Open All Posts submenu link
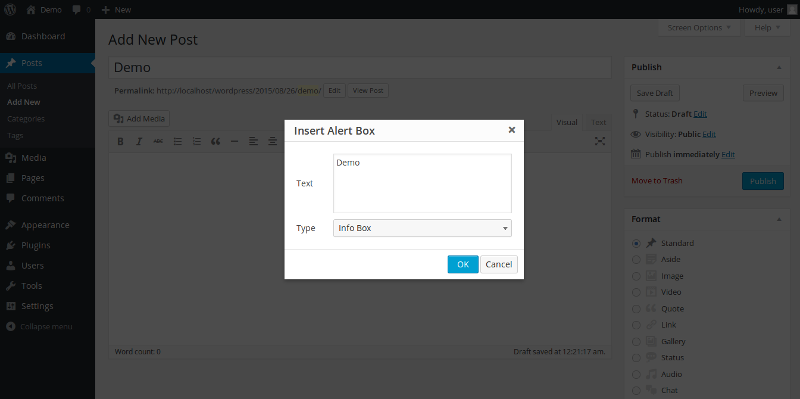 point(22,86)
